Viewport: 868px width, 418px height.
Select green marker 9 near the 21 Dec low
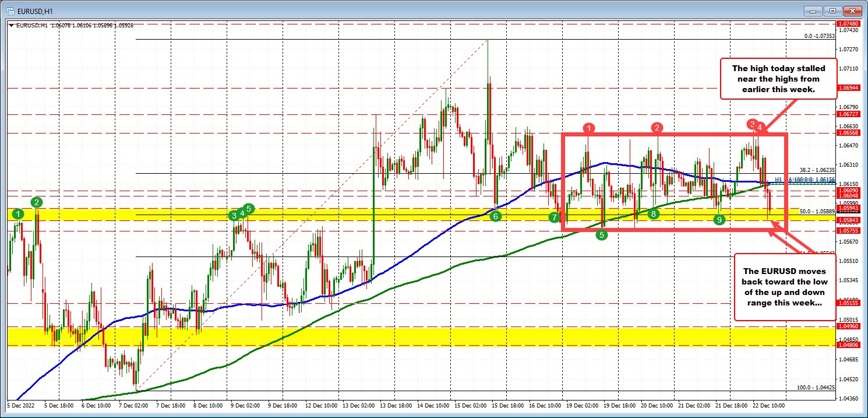tap(719, 220)
